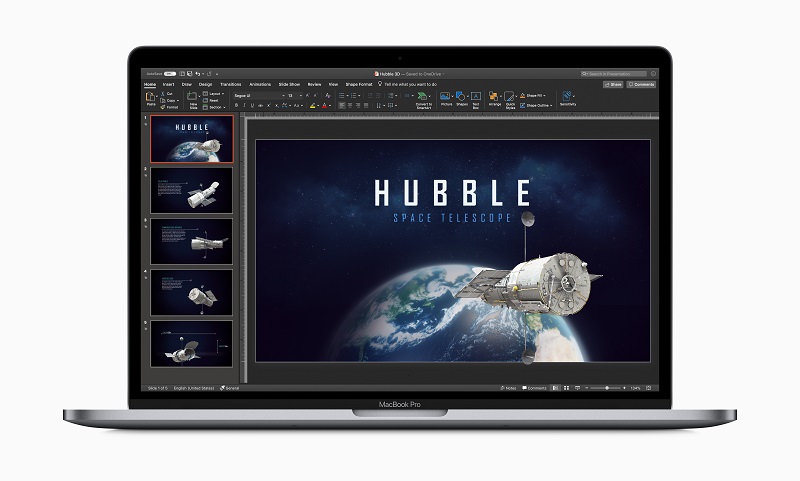The image size is (800, 481).
Task: Switch to the Transitions tab
Action: [231, 85]
